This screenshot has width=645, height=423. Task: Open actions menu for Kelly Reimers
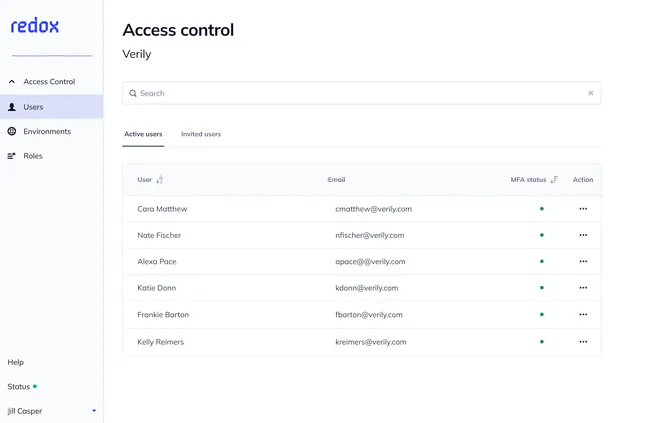tap(583, 342)
